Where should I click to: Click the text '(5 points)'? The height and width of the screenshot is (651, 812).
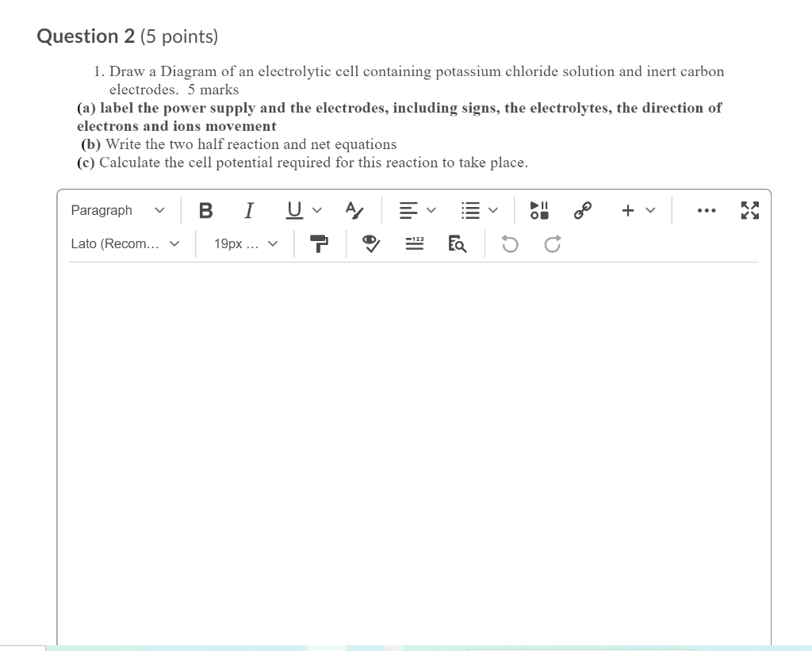(x=179, y=36)
